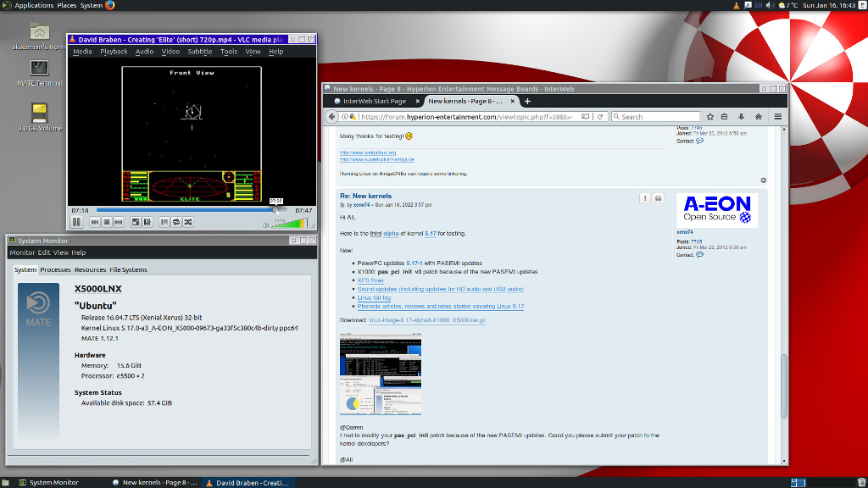Mute VLC audio with speaker icon
This screenshot has width=868, height=488.
pyautogui.click(x=265, y=225)
